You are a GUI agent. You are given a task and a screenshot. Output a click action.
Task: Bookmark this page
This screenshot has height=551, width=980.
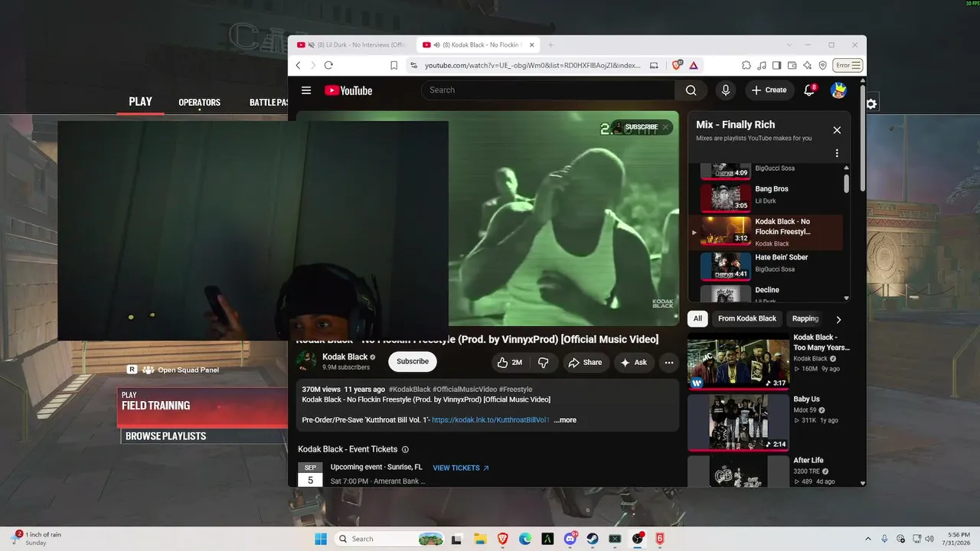coord(394,65)
